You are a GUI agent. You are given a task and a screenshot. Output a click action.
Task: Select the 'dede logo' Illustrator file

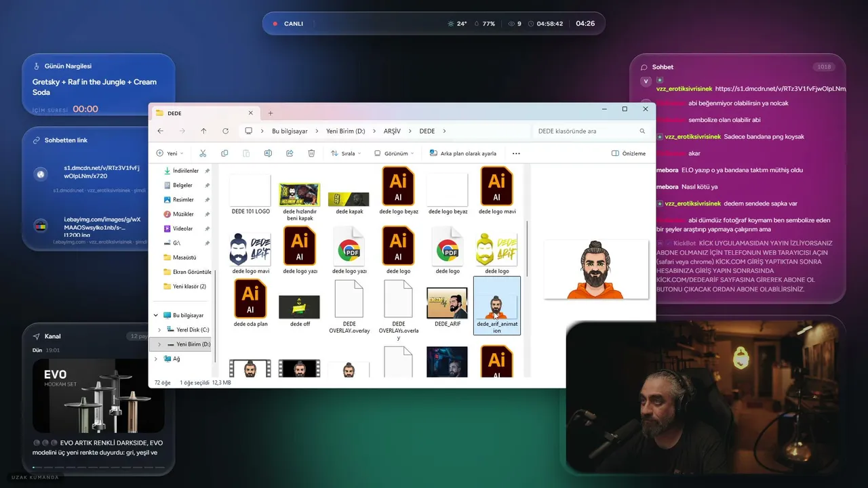click(399, 250)
